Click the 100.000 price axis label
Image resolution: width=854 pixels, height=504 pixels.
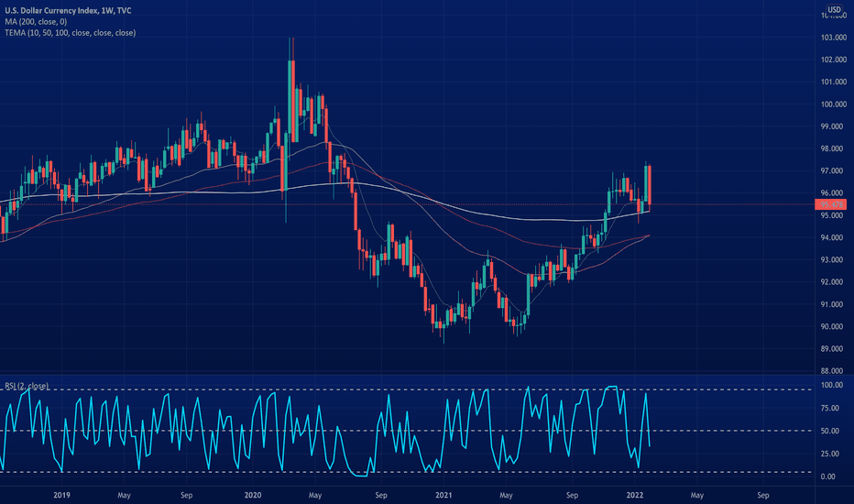coord(833,104)
